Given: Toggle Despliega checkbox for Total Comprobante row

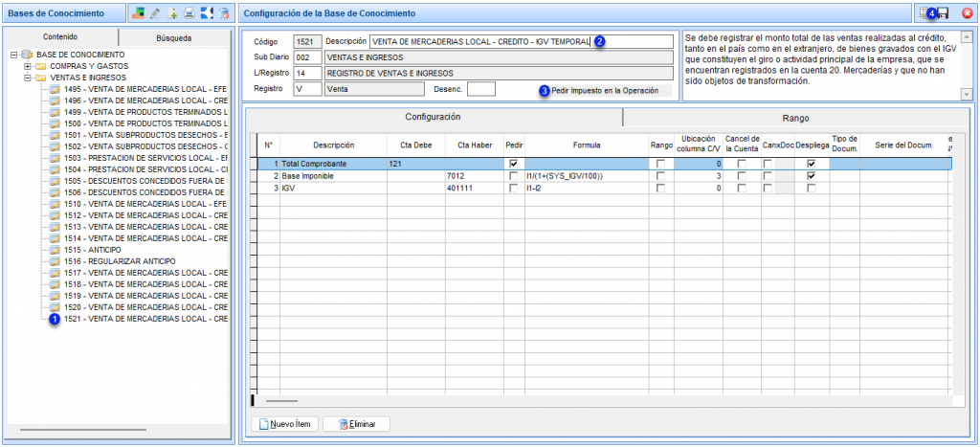Looking at the screenshot, I should coord(812,164).
